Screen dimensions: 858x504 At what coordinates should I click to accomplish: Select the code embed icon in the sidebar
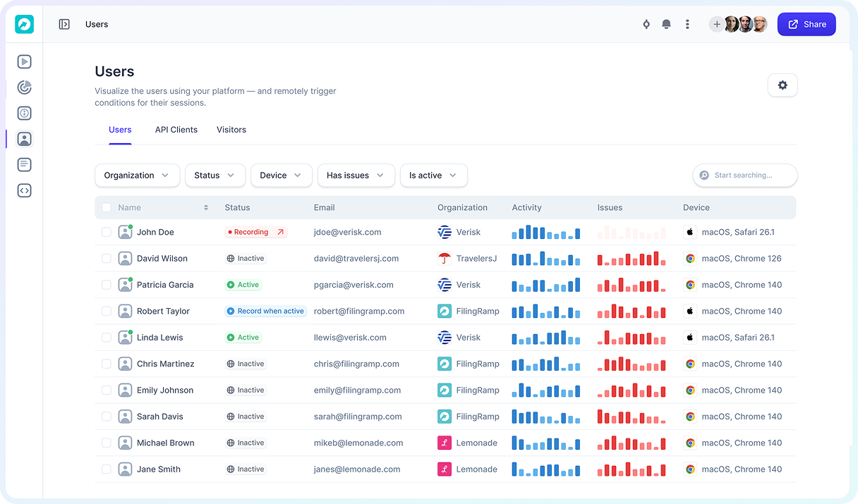click(24, 190)
